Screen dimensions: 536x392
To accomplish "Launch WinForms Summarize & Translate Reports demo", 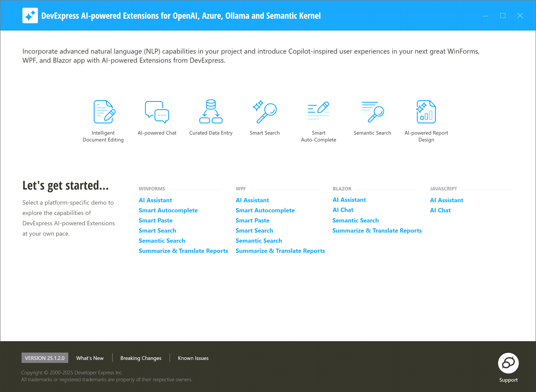I will pyautogui.click(x=183, y=250).
